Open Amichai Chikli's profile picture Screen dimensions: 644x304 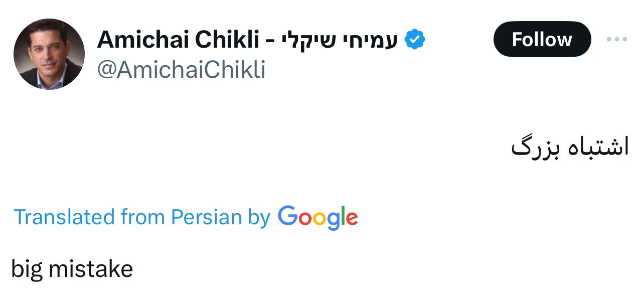pyautogui.click(x=49, y=54)
